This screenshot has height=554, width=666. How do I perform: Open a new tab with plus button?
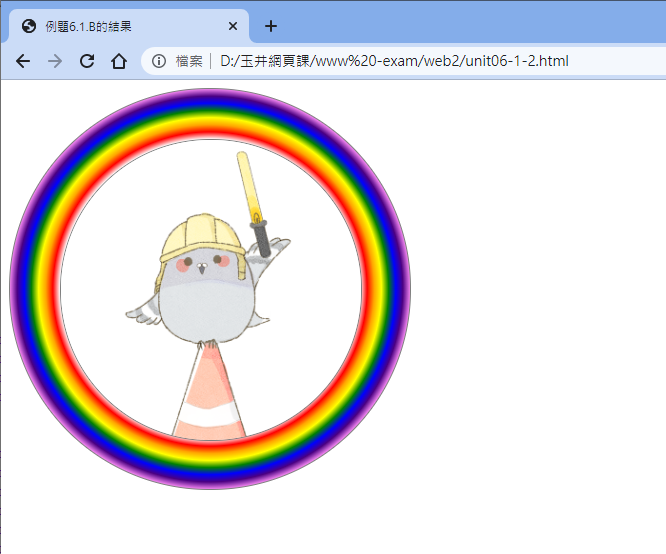[271, 26]
